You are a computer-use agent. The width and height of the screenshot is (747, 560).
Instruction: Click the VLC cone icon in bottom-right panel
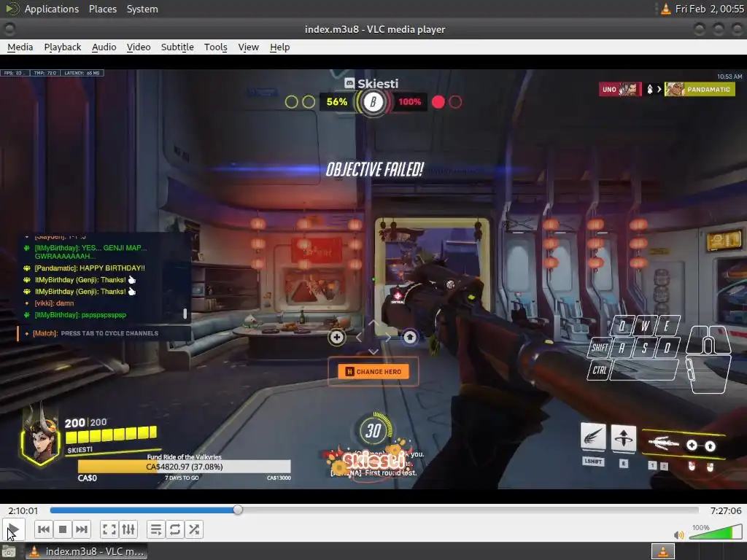[x=662, y=551]
